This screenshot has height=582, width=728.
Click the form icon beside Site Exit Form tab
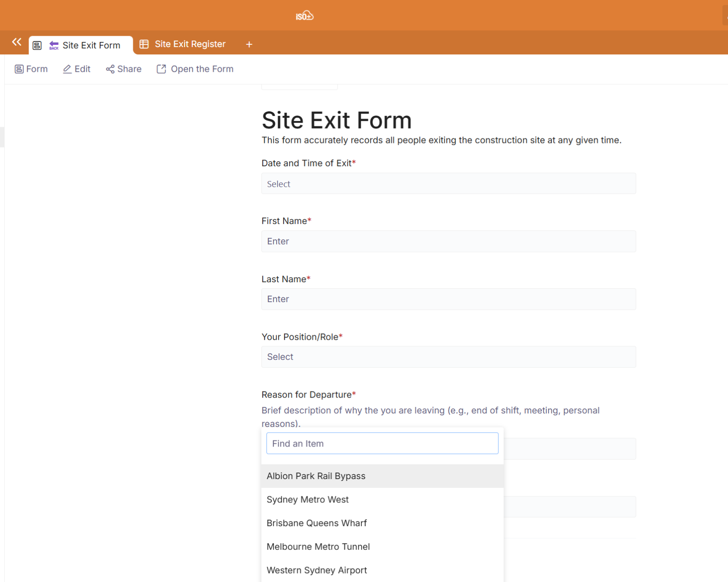click(x=37, y=45)
